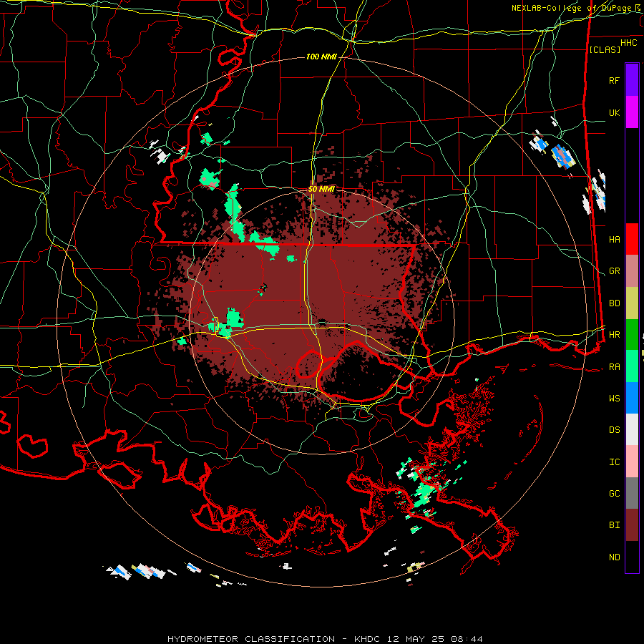Image resolution: width=644 pixels, height=644 pixels.
Task: Click the ND black legend swatch
Action: [x=632, y=557]
